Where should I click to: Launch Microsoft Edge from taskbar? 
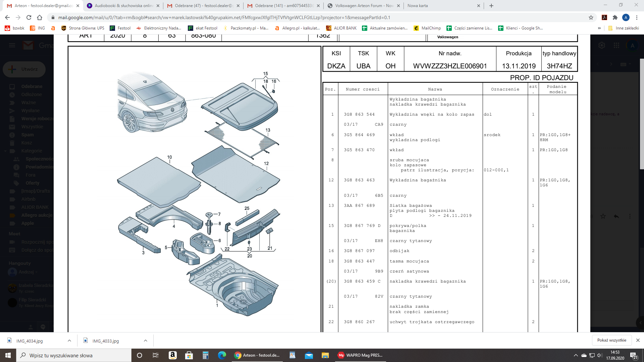click(x=222, y=355)
